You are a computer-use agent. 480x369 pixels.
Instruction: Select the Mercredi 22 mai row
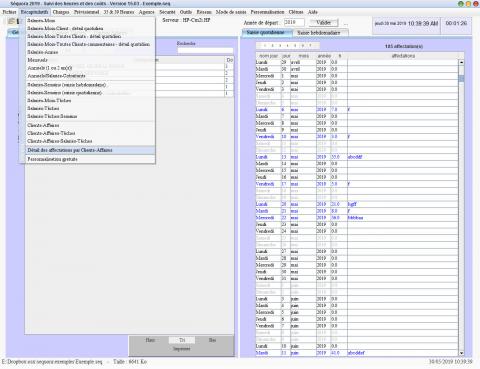point(357,218)
